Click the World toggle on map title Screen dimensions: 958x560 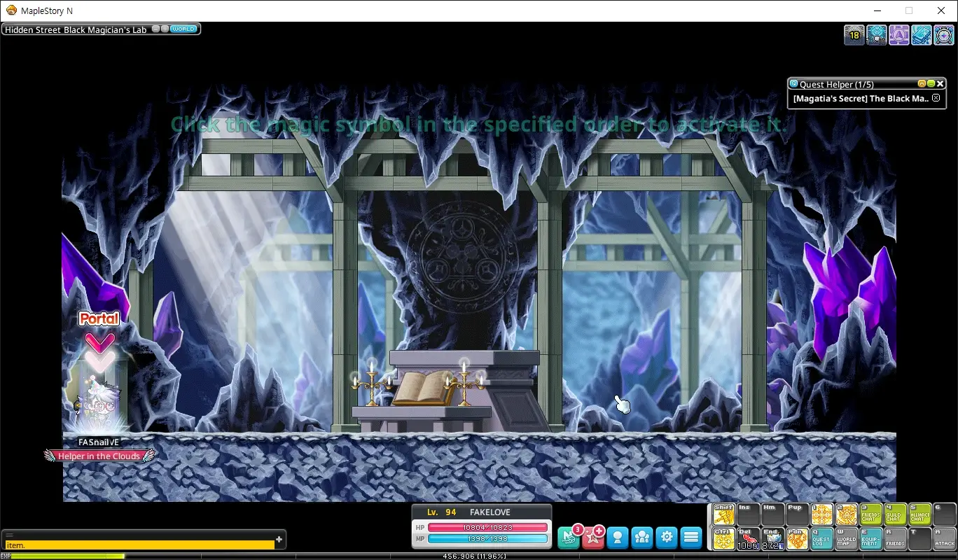pyautogui.click(x=183, y=29)
